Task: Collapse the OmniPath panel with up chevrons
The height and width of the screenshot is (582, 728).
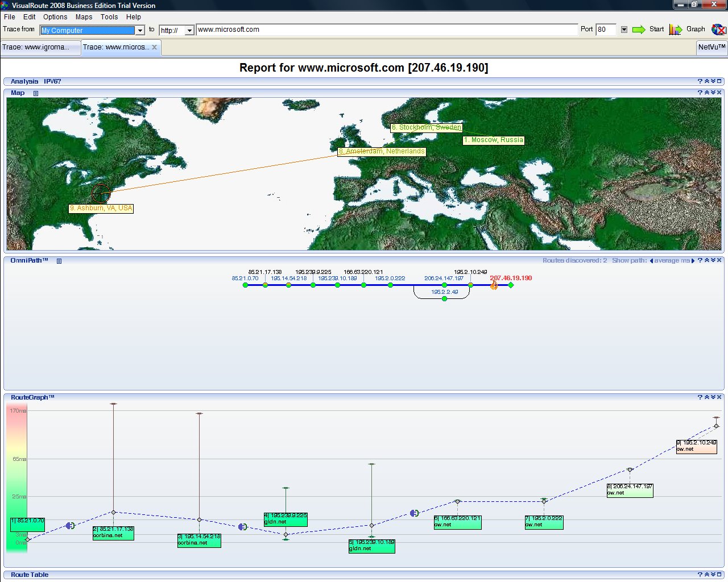Action: pos(706,260)
